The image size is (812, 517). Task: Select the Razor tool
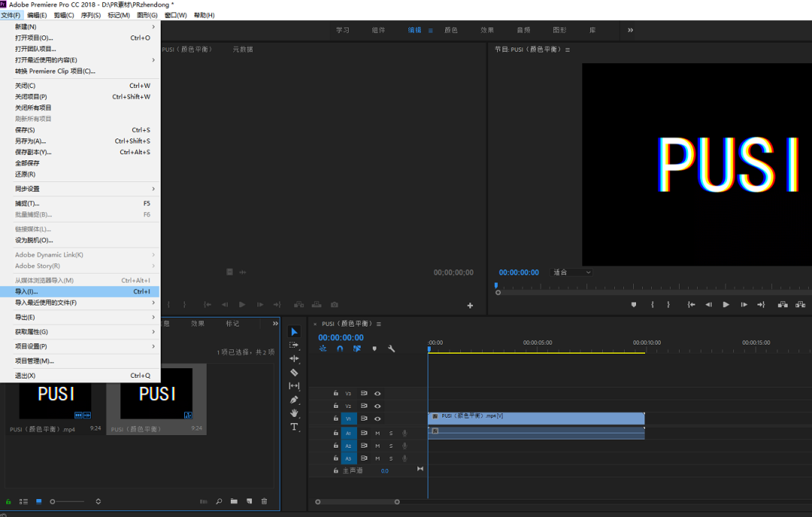[294, 373]
